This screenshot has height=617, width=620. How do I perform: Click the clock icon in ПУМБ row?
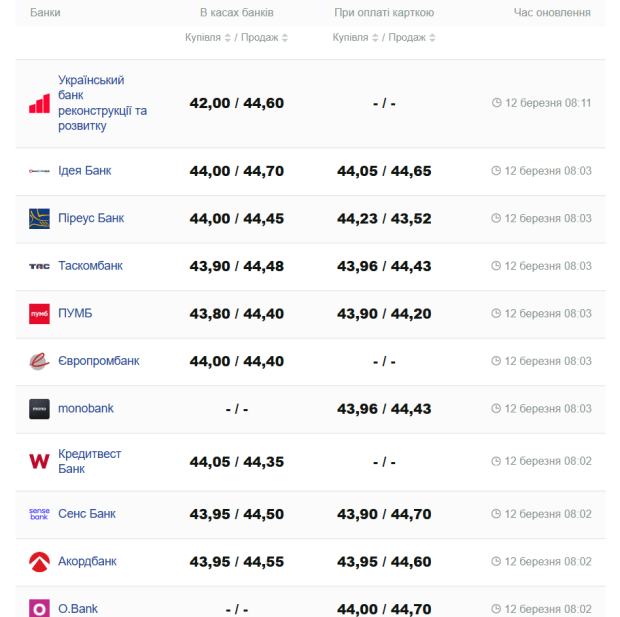click(x=496, y=314)
